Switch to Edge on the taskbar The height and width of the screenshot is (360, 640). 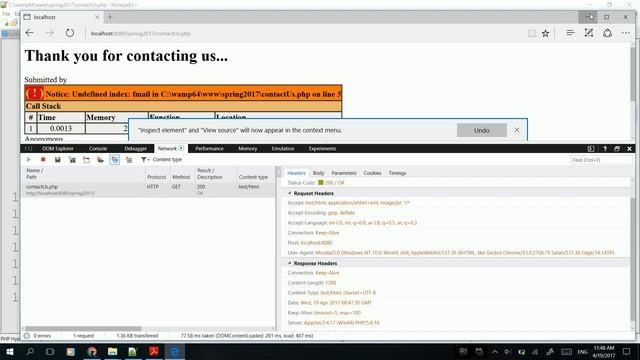click(175, 351)
